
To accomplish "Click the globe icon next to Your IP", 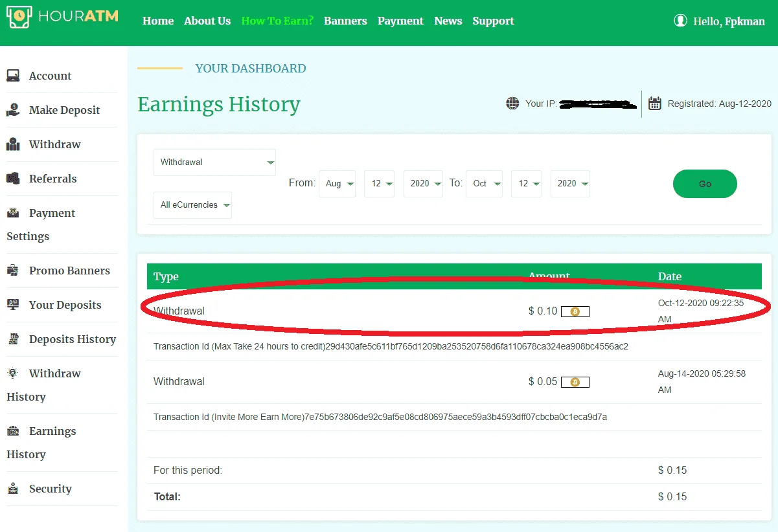I will pyautogui.click(x=512, y=104).
